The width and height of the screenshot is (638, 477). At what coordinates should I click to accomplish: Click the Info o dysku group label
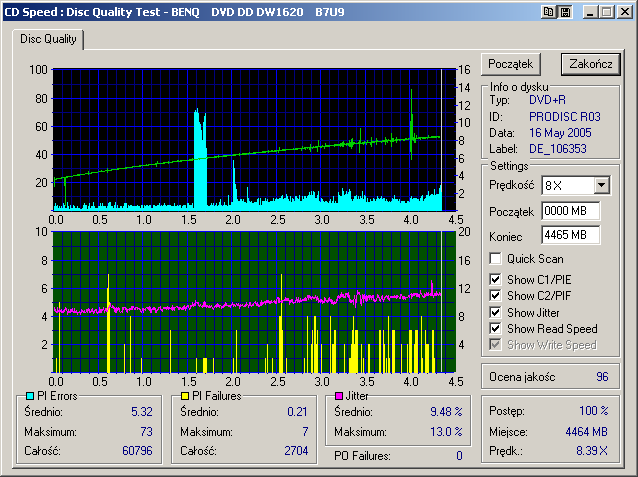click(x=519, y=87)
